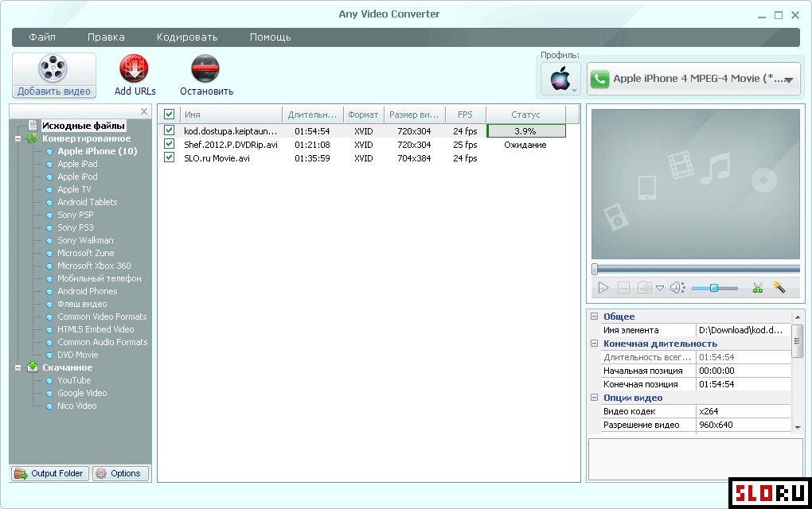
Task: Click the source files document icon in tree
Action: tap(33, 125)
